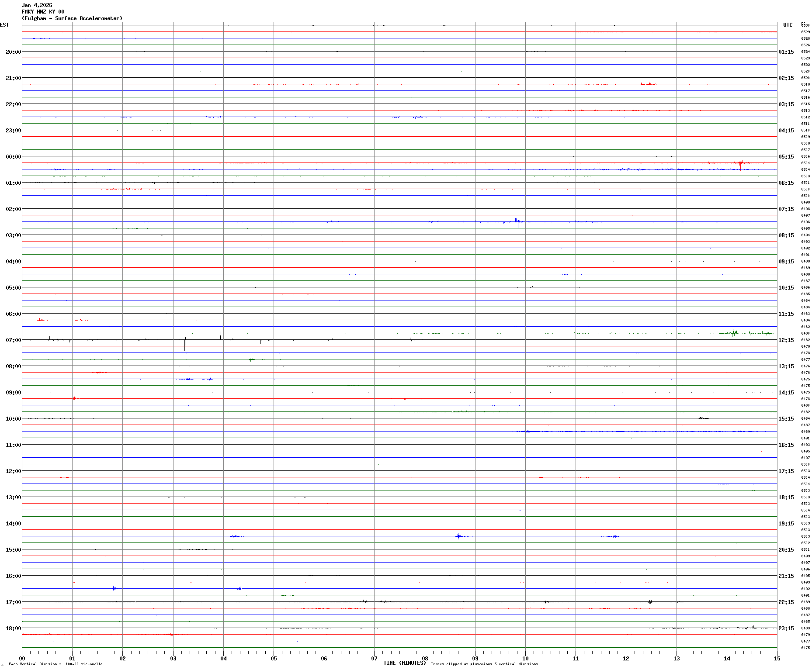Click the 'TIME (MINUTES)' axis label
Viewport: 812px width, 670px height.
coord(404,663)
